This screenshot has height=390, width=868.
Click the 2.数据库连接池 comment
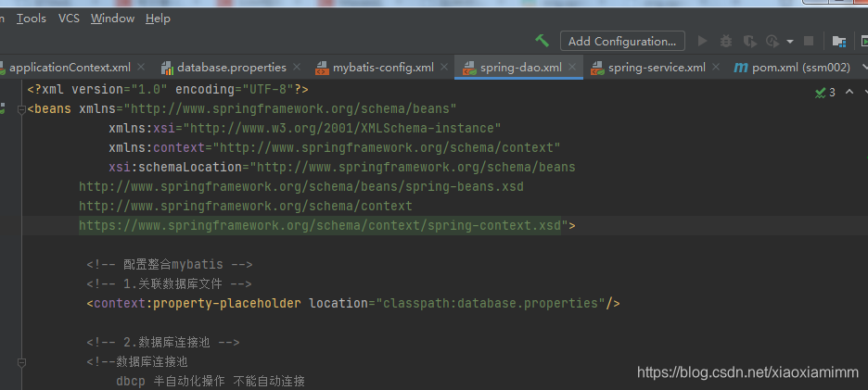[x=163, y=343]
